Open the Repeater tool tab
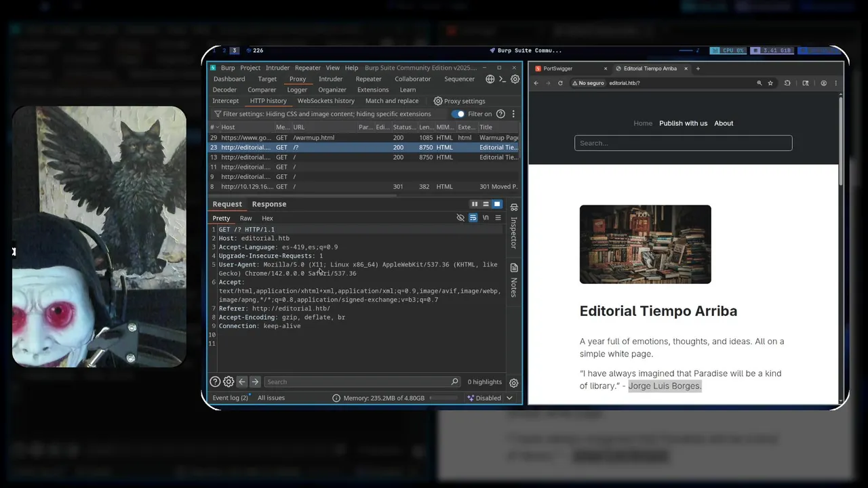 click(x=368, y=79)
